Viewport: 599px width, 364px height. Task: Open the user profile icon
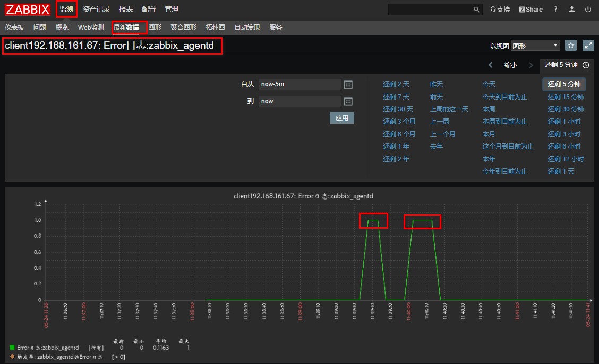coord(571,10)
